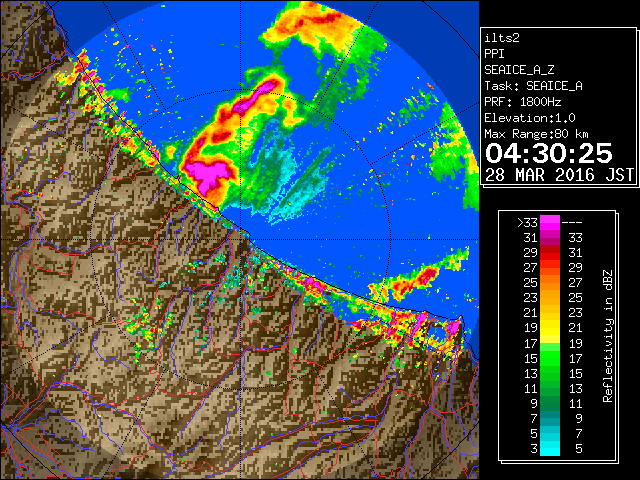640x480 pixels.
Task: Click the 'SEAICE_A_Z' product name
Action: [x=519, y=70]
